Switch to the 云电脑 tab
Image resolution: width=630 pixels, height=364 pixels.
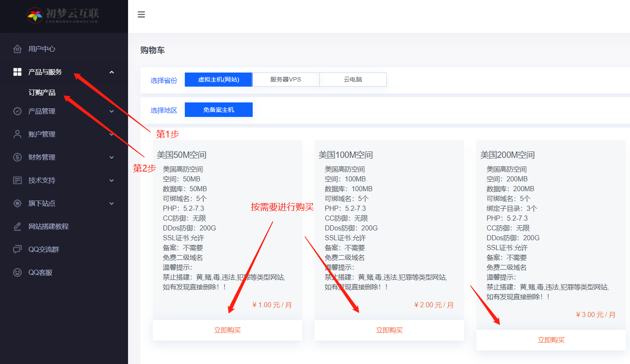[353, 79]
